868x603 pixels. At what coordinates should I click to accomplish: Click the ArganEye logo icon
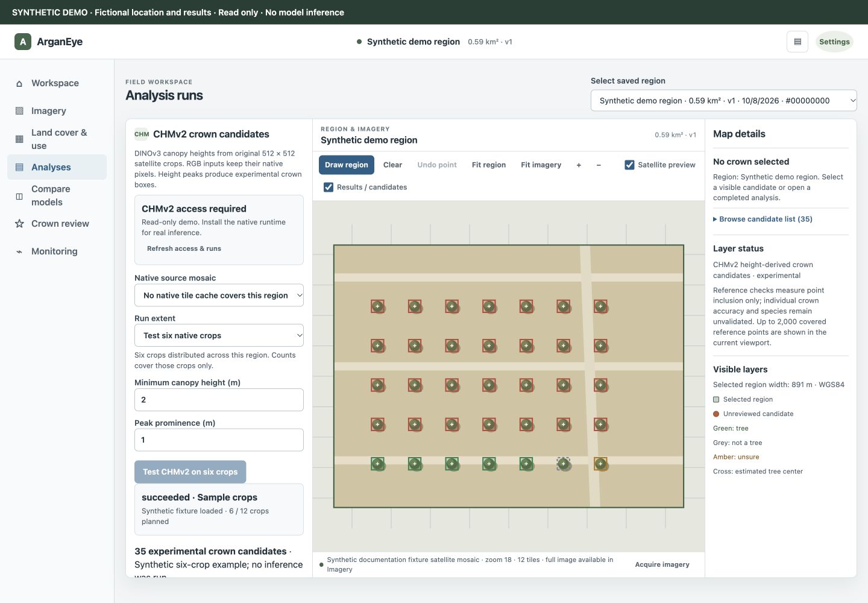coord(23,42)
